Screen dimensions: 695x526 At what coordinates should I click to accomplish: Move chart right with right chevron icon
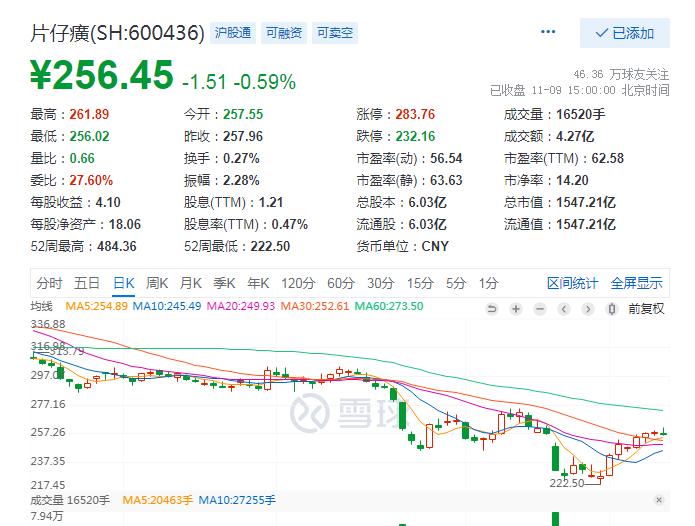(588, 309)
